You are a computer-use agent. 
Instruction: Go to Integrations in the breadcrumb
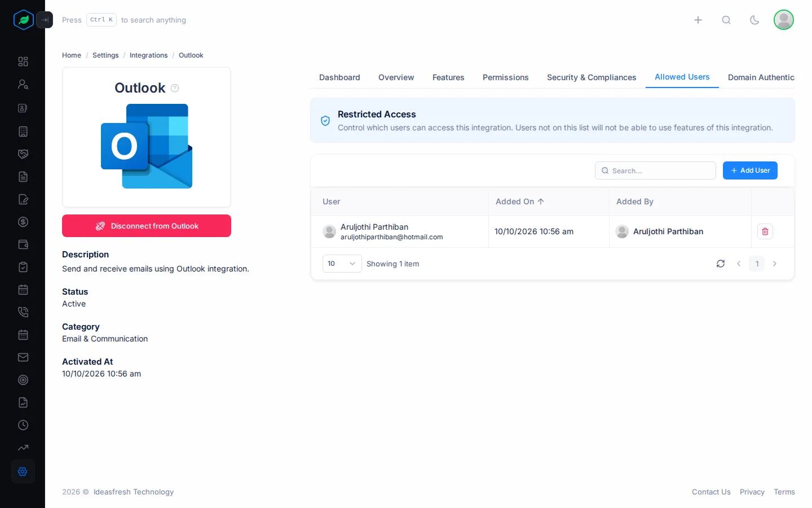coord(148,55)
